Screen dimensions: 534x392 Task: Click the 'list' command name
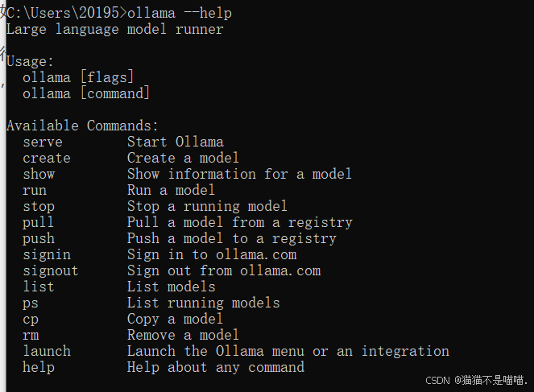pos(39,287)
